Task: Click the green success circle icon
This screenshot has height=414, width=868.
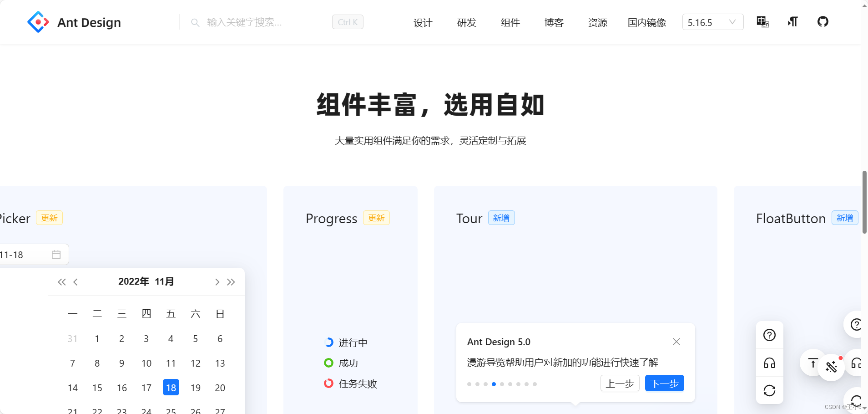Action: click(328, 363)
